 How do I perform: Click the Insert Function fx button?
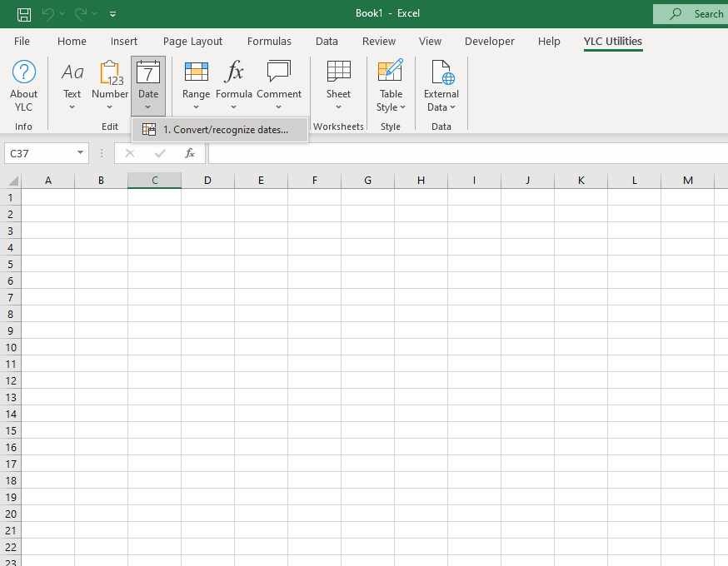pyautogui.click(x=190, y=153)
